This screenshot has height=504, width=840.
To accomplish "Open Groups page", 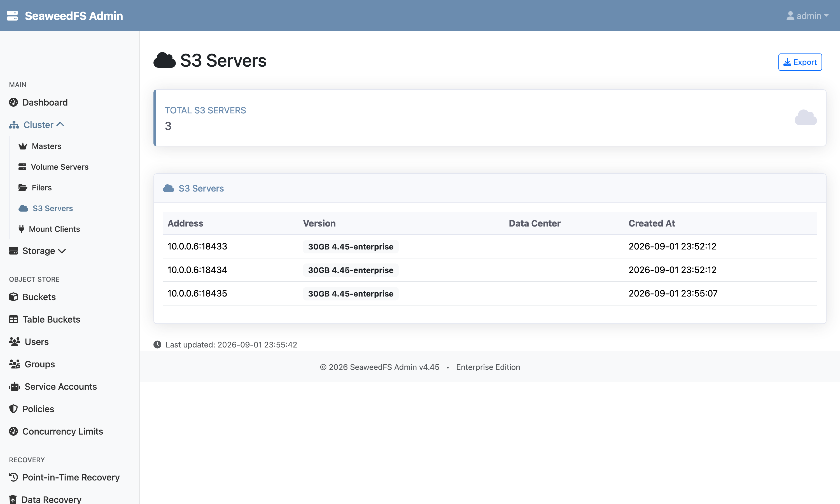I will (40, 364).
